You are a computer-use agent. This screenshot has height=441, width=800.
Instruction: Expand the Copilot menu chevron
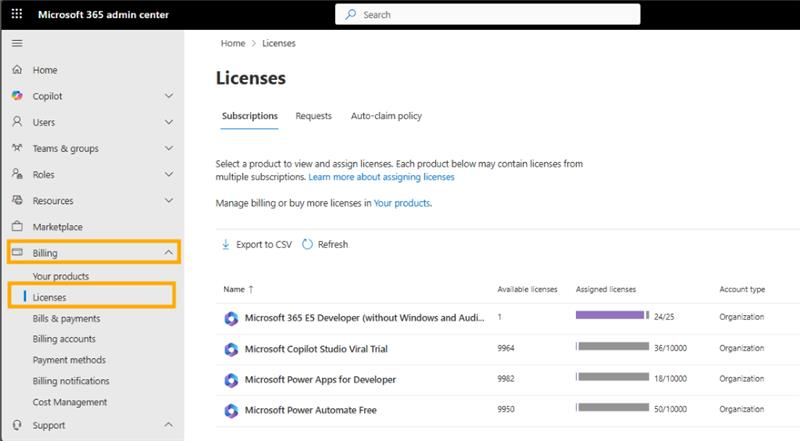(x=169, y=95)
